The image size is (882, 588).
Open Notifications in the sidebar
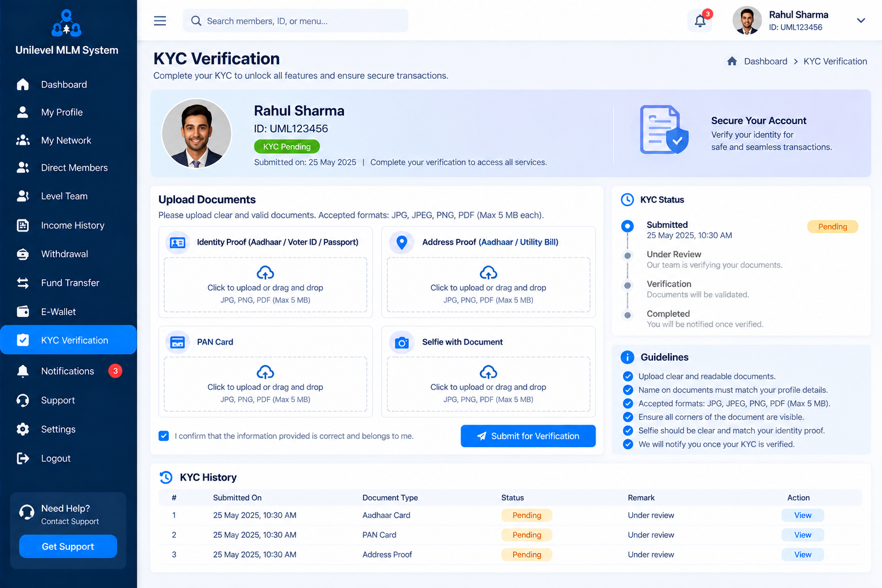coord(68,371)
